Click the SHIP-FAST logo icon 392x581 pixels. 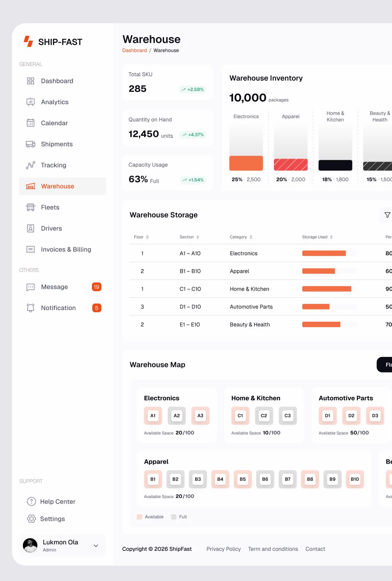tap(28, 41)
